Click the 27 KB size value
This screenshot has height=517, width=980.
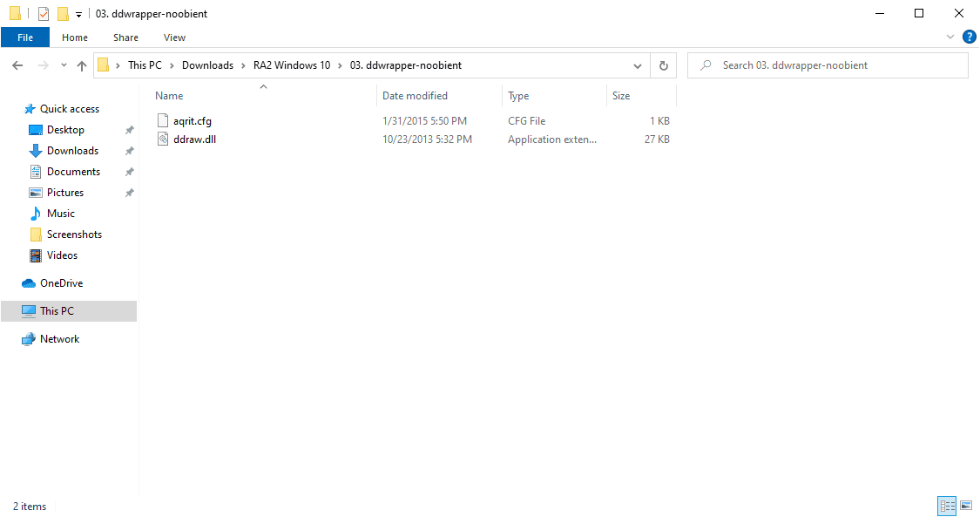click(657, 139)
